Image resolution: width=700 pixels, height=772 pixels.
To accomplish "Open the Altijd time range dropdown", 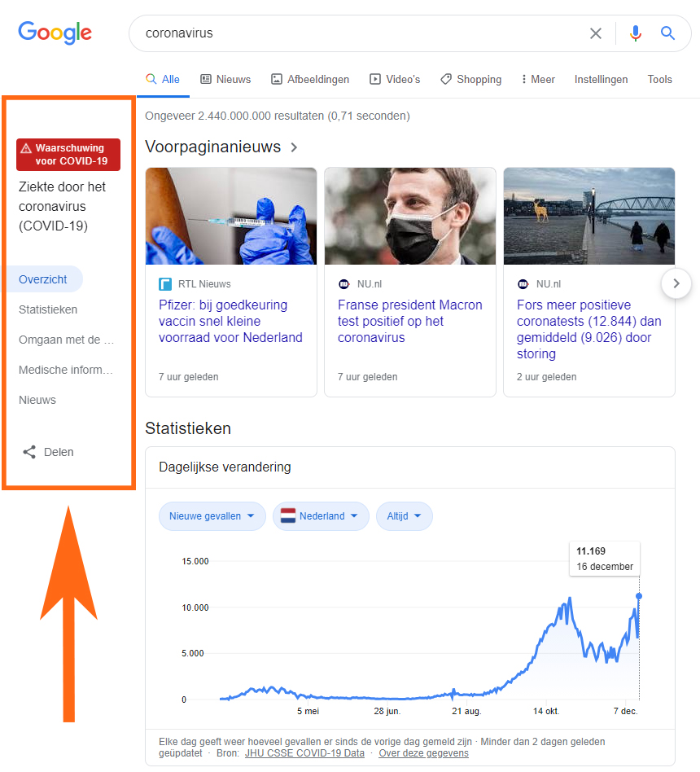I will click(x=405, y=516).
